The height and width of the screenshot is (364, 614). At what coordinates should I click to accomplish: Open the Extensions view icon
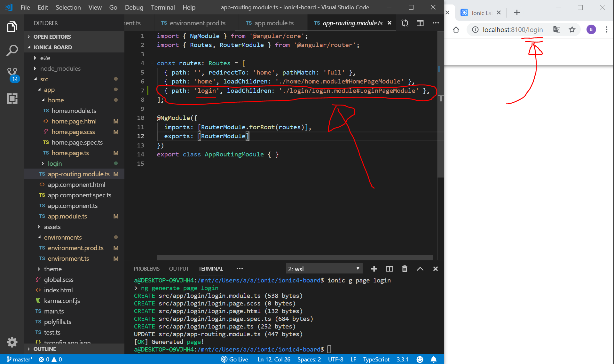tap(12, 99)
